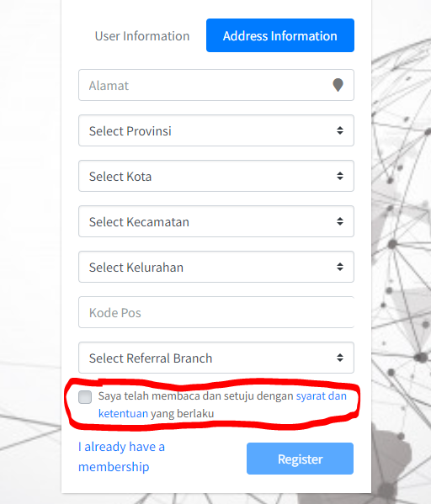Expand the Select Referral Branch dropdown

click(216, 358)
